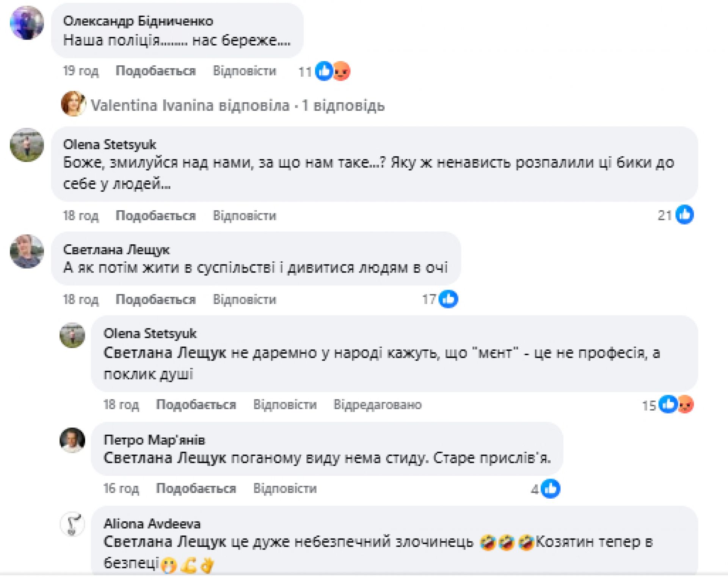Screen dimensions: 728x581
Task: Click Петро Мар'янів's profile picture
Action: (72, 440)
